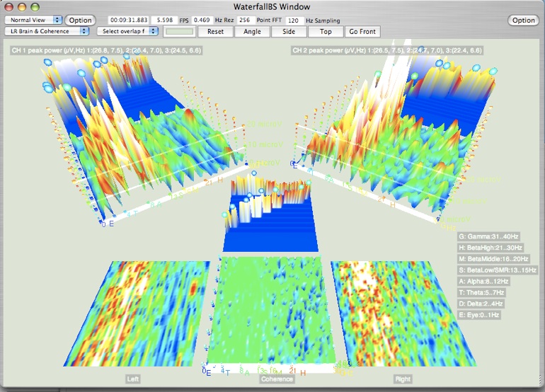Click the left Option button
The width and height of the screenshot is (545, 392).
tap(81, 21)
